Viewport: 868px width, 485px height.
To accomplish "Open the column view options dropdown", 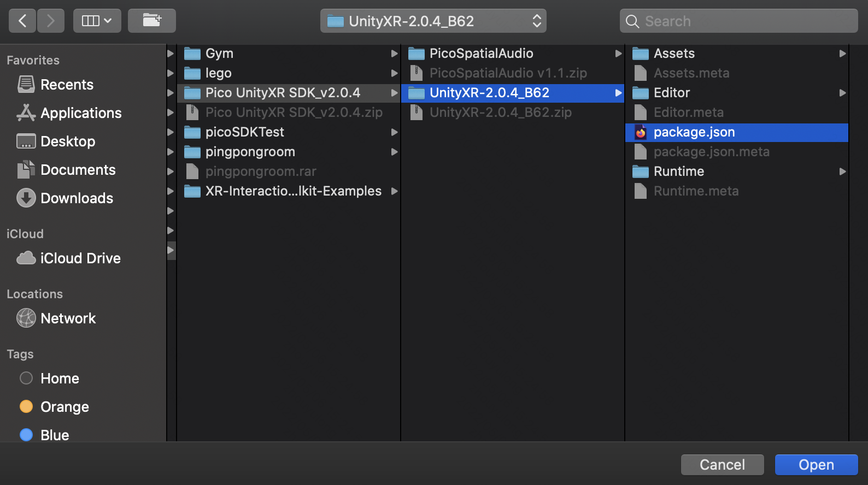I will tap(97, 21).
